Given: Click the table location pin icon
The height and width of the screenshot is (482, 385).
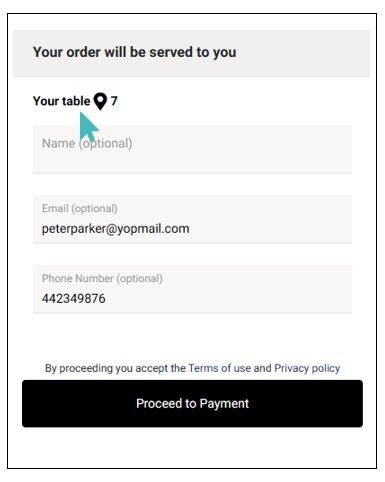Looking at the screenshot, I should click(x=100, y=101).
